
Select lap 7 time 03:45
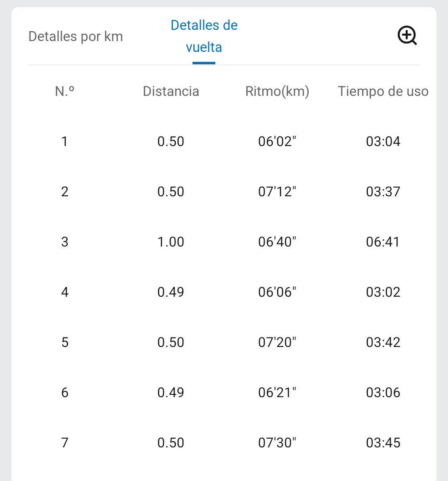point(383,443)
